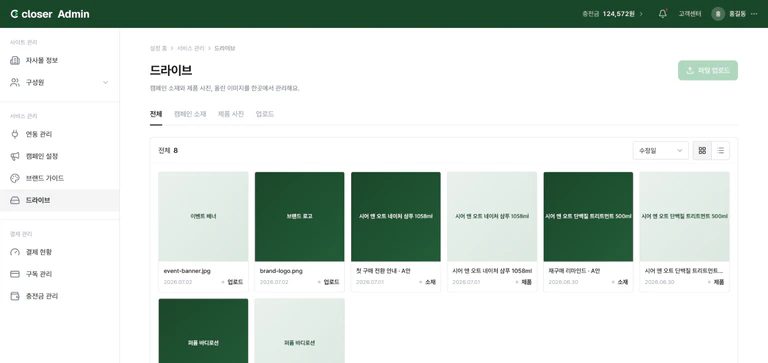Click the 결제 현황 gauge icon

coord(15,252)
